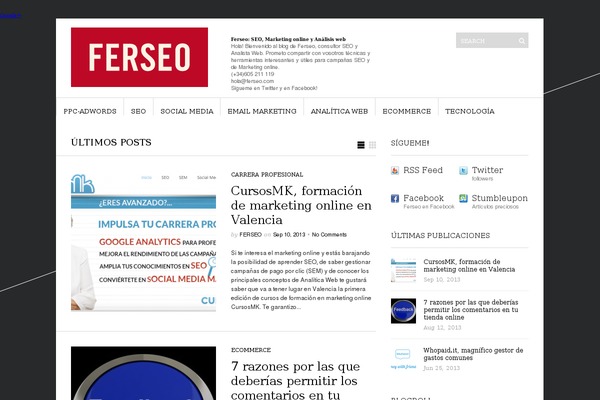Screen dimensions: 600x400
Task: Open post title 'CursosMK, formación de marketing online en Valencia'
Action: point(301,205)
